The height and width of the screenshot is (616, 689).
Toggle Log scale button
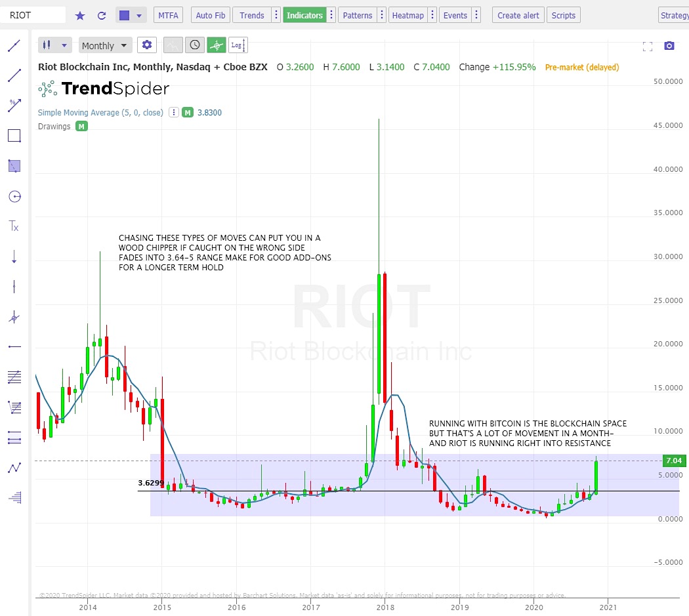[x=238, y=45]
